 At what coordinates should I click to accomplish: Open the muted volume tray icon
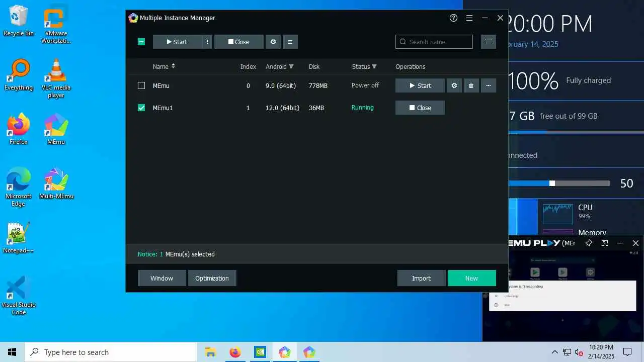[x=579, y=352]
